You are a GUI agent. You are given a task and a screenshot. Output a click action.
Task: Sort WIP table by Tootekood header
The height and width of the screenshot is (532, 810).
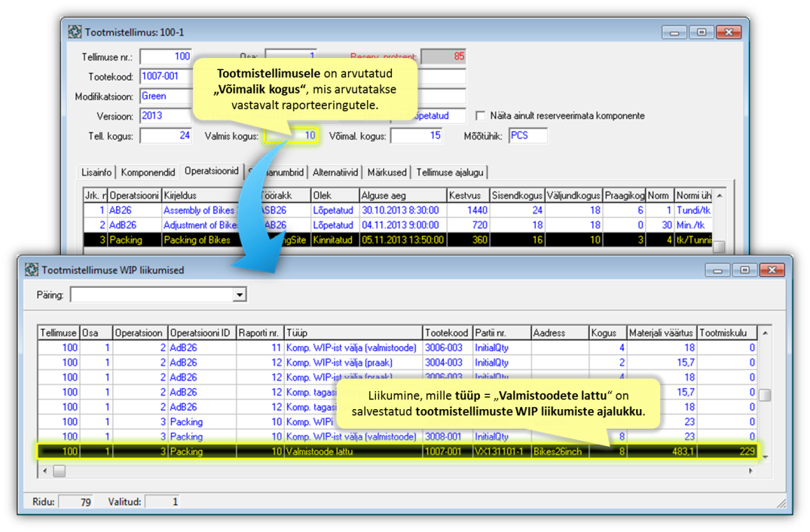coord(447,333)
